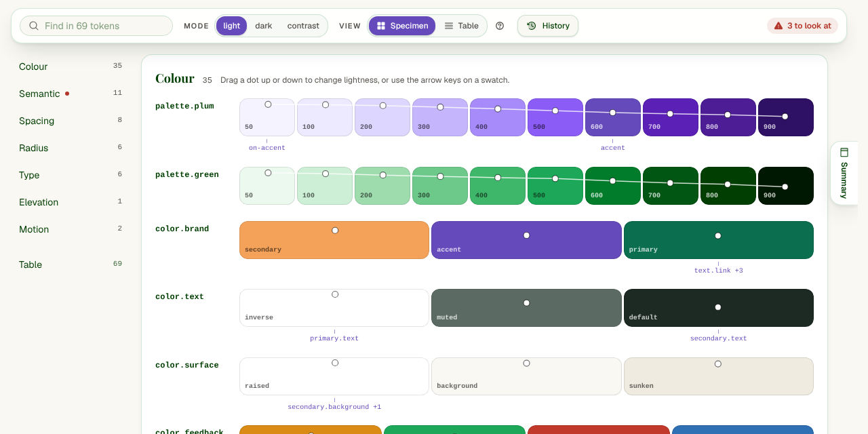Screen dimensions: 868x434
Task: Click the Colour section heading
Action: coord(175,79)
